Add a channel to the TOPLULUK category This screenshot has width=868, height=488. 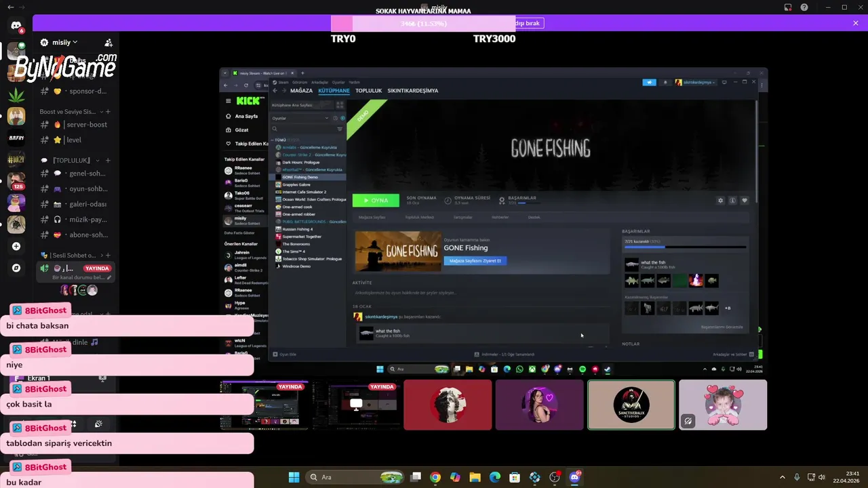coord(108,161)
